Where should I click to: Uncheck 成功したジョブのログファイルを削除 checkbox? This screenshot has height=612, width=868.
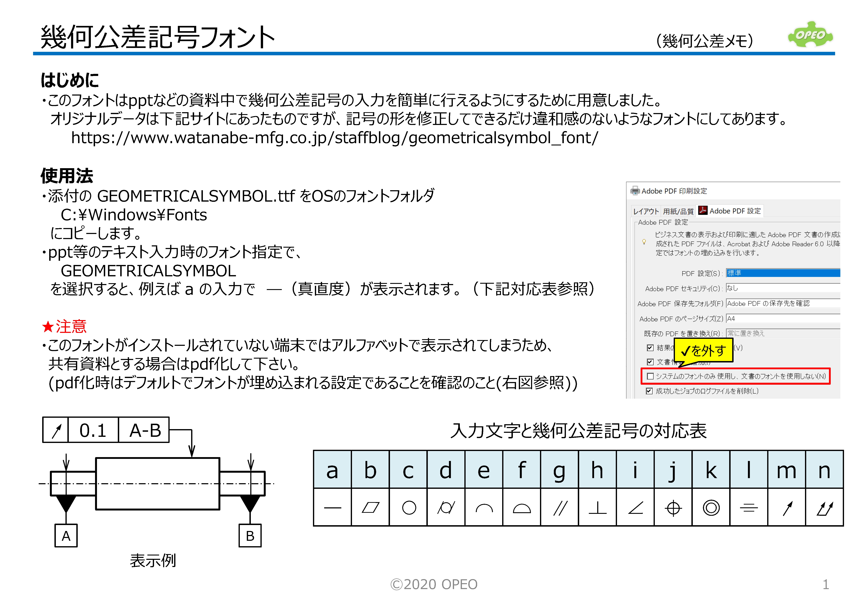[649, 391]
